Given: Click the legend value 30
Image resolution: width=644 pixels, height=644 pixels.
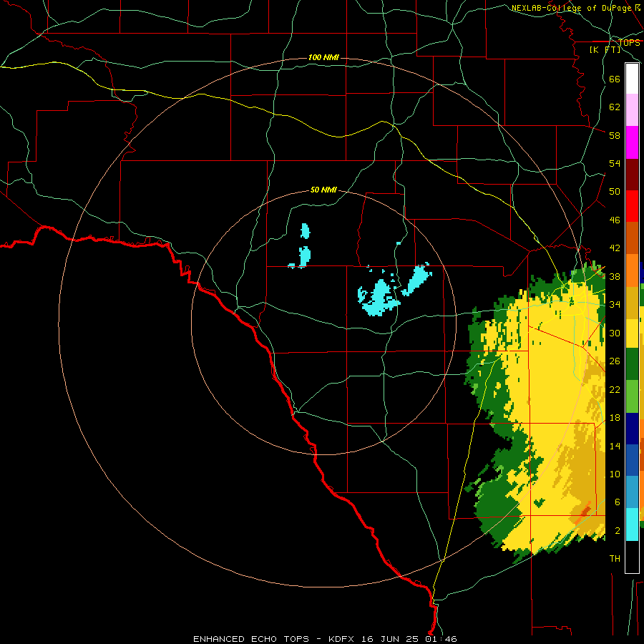Looking at the screenshot, I should (x=615, y=333).
